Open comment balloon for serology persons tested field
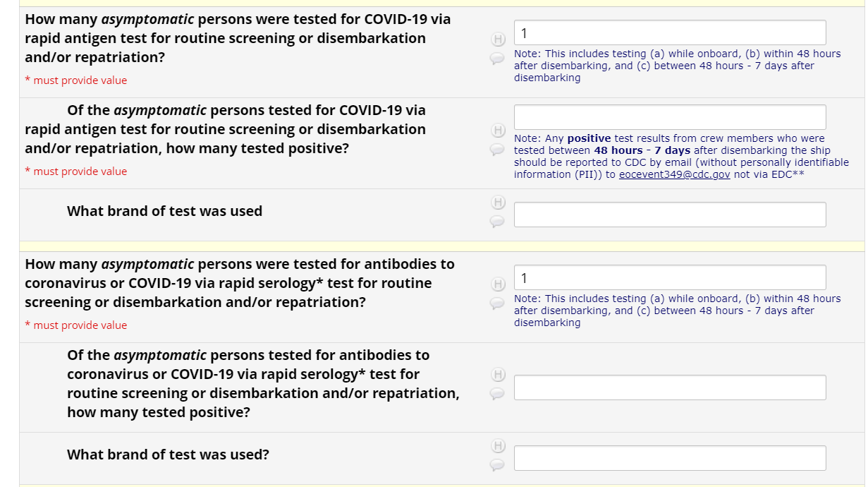This screenshot has width=868, height=487. click(497, 303)
